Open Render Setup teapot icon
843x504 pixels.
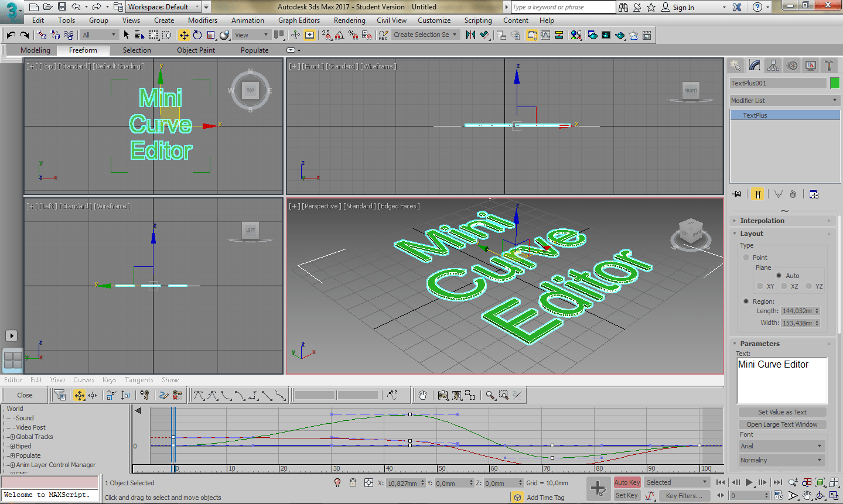[x=592, y=35]
